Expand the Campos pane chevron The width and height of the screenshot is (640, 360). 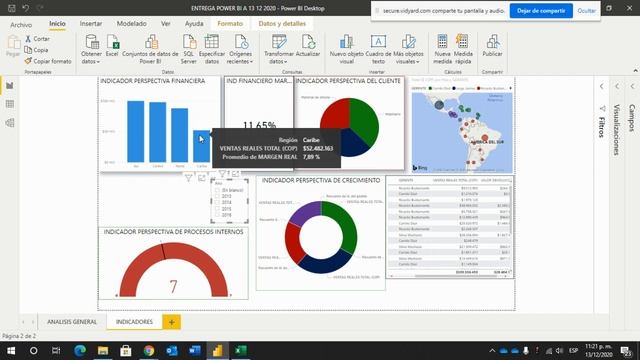tap(632, 86)
